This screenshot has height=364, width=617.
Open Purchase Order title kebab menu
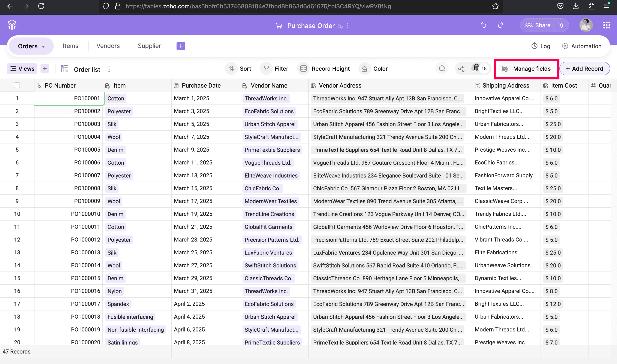click(348, 25)
